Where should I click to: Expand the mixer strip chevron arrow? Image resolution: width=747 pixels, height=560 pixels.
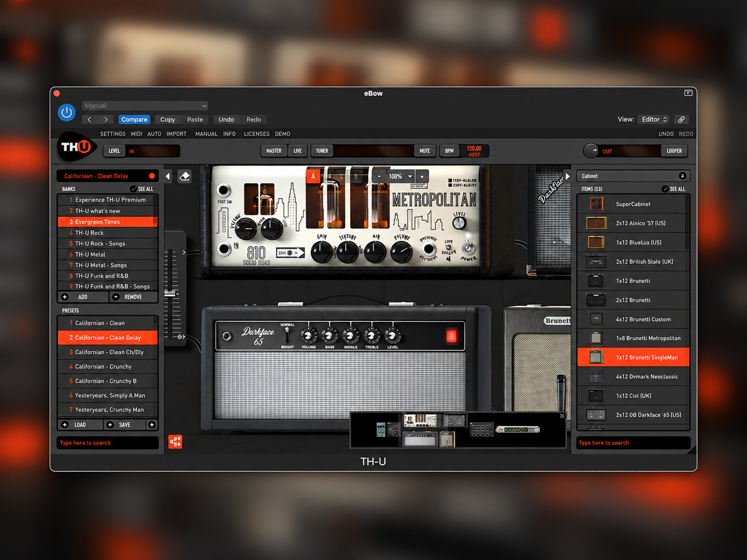tap(184, 253)
